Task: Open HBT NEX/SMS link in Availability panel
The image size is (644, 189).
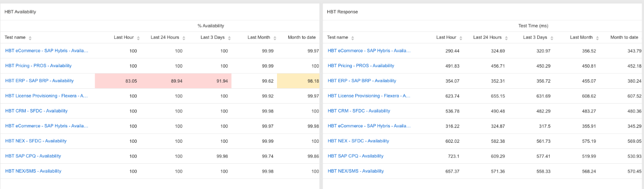Action: [33, 171]
